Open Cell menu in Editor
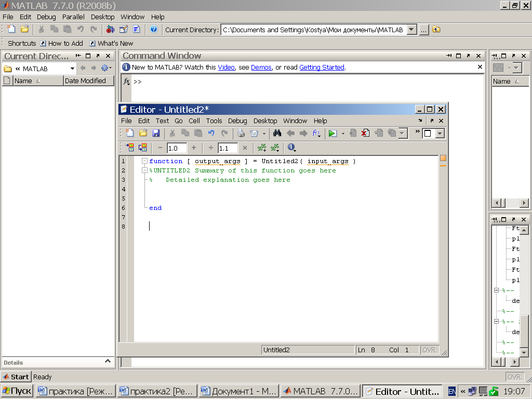Image resolution: width=532 pixels, height=399 pixels. click(194, 121)
